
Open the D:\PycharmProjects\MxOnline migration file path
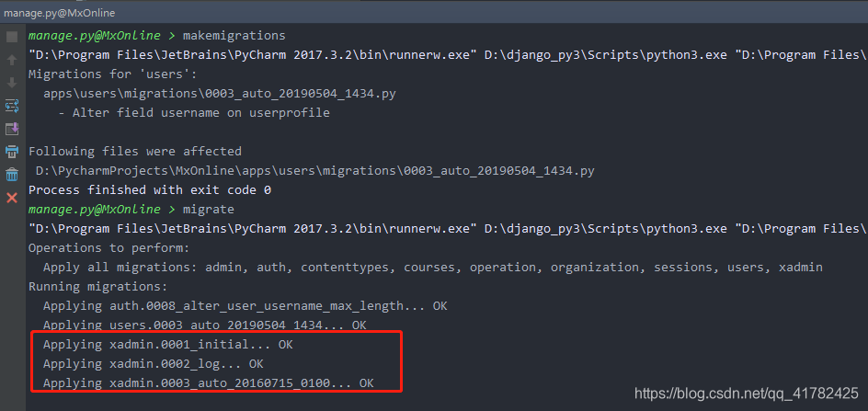[x=315, y=171]
